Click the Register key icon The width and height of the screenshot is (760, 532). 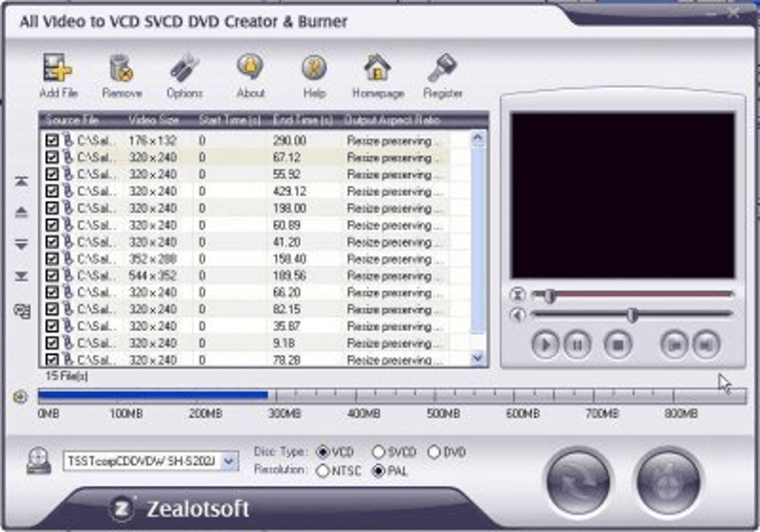[443, 68]
